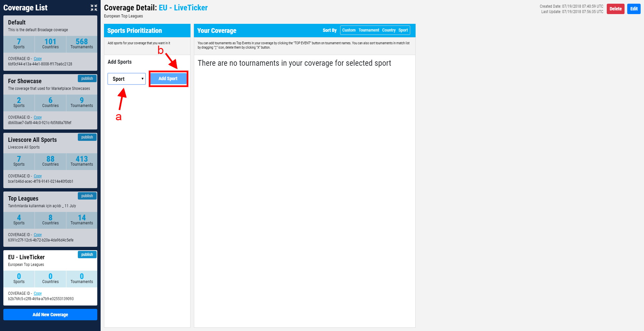Image resolution: width=644 pixels, height=331 pixels.
Task: Publish the EU - LiveTicker coverage
Action: pyautogui.click(x=87, y=255)
